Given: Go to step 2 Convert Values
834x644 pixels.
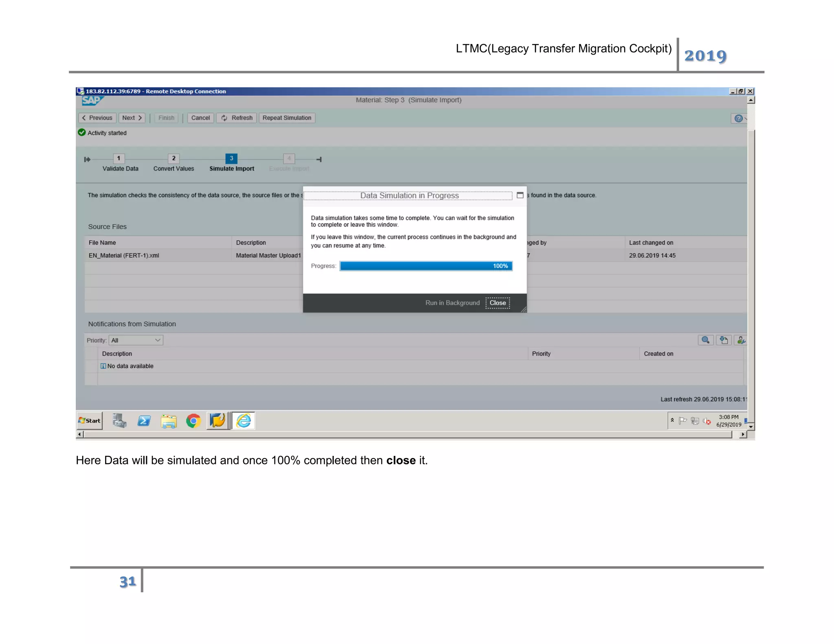Looking at the screenshot, I should [x=173, y=158].
